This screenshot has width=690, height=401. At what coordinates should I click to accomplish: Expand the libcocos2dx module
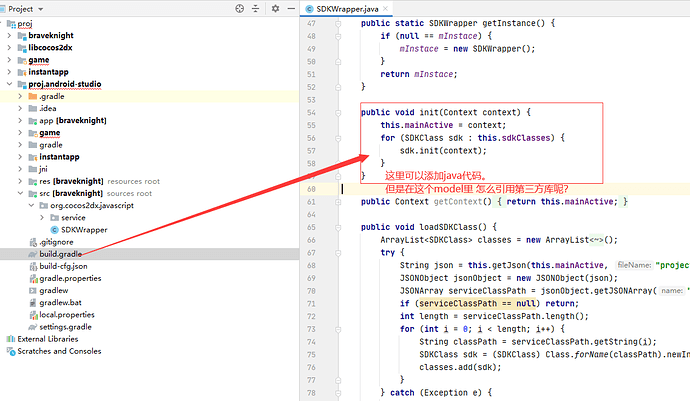(9, 48)
